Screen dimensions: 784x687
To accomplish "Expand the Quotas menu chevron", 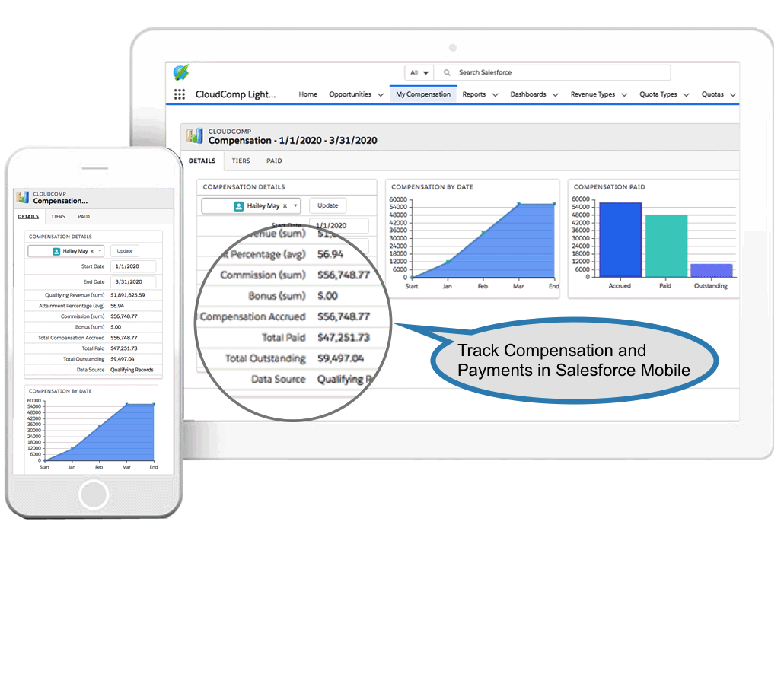I will click(732, 94).
